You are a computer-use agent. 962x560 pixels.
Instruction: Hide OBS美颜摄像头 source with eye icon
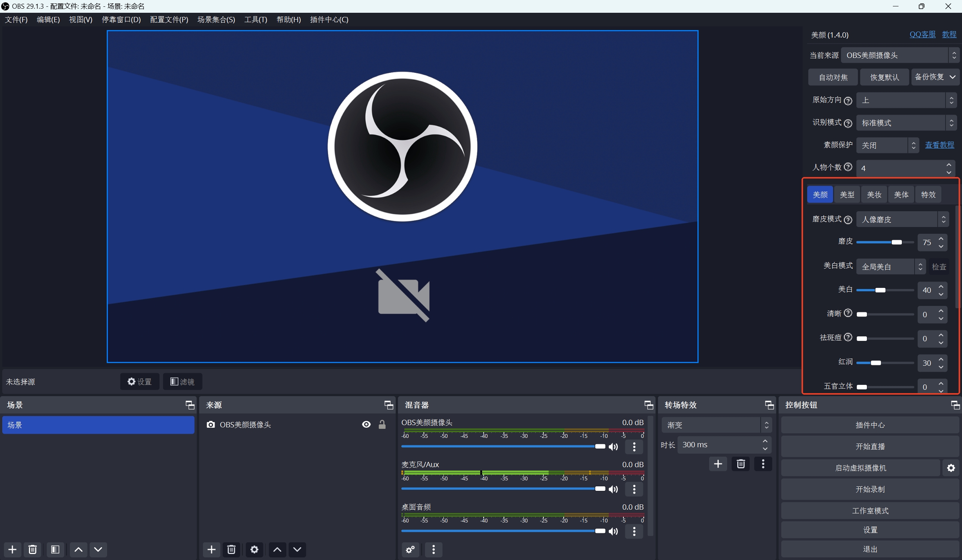[366, 424]
